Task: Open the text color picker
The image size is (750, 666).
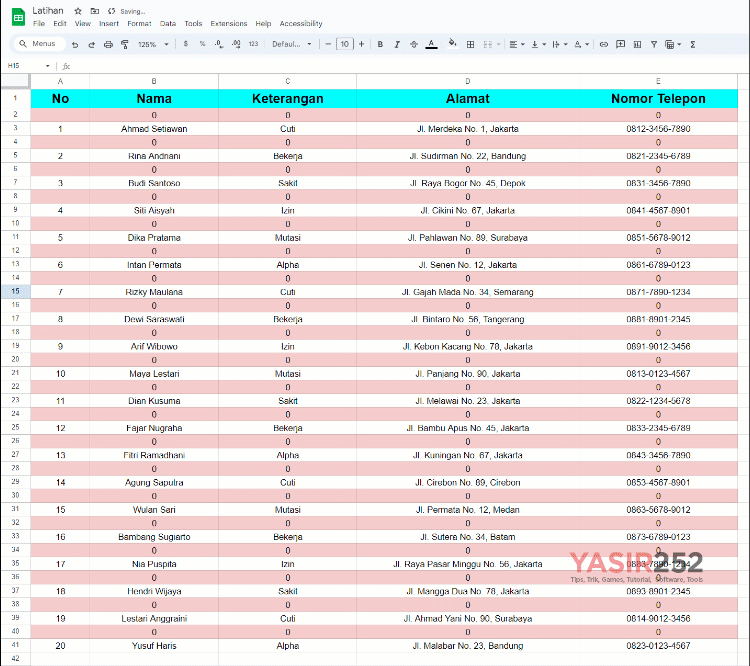Action: (431, 44)
